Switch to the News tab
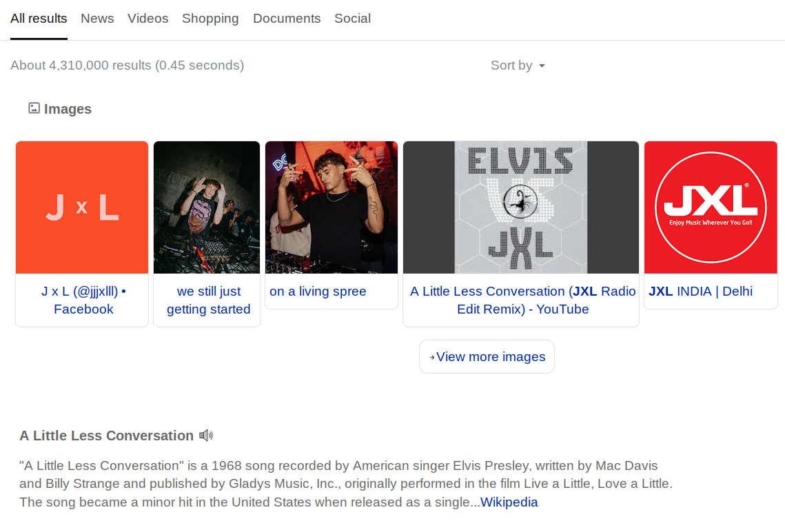The width and height of the screenshot is (785, 532). (x=97, y=19)
